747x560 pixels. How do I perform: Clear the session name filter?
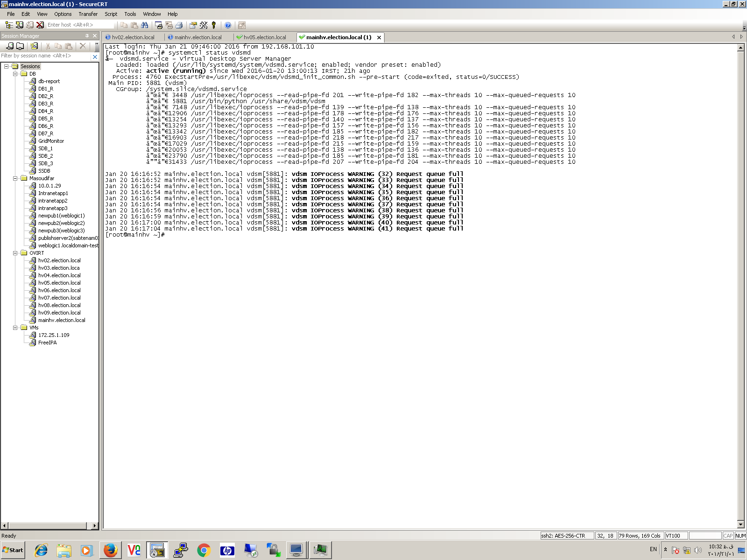click(95, 56)
